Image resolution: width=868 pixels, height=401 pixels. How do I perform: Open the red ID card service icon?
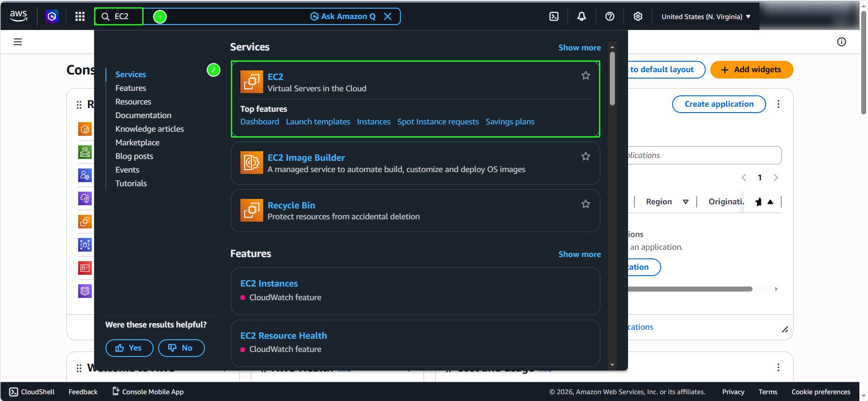pyautogui.click(x=85, y=268)
